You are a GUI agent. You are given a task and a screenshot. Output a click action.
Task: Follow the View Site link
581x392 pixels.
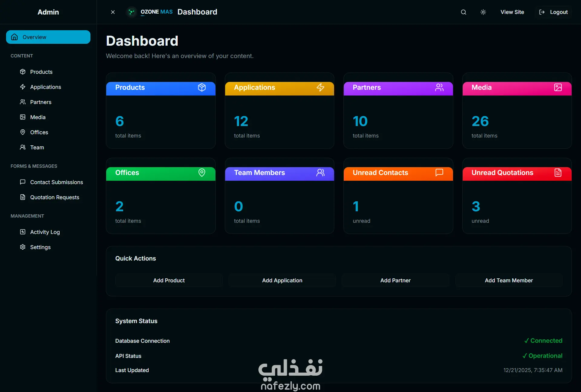(x=512, y=12)
